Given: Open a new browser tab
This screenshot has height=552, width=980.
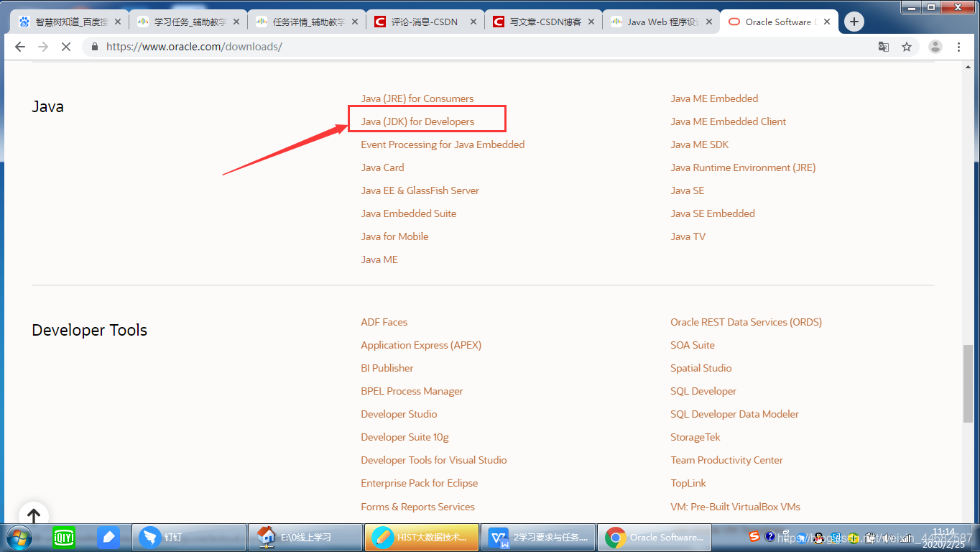Looking at the screenshot, I should tap(854, 22).
